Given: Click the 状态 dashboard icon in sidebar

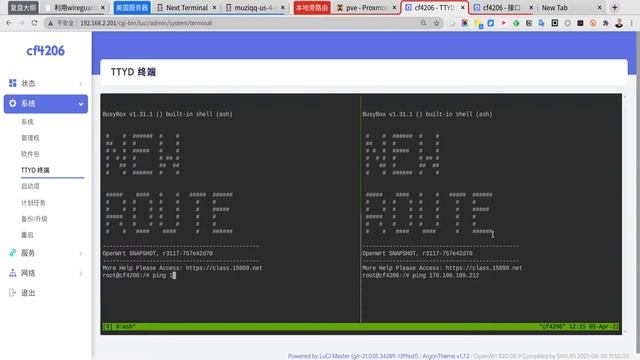Looking at the screenshot, I should coord(13,83).
